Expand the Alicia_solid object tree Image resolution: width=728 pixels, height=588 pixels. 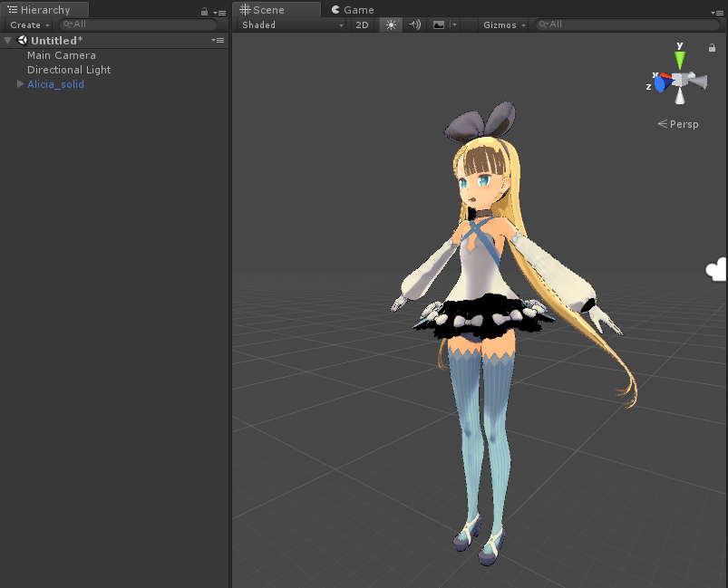tap(20, 84)
